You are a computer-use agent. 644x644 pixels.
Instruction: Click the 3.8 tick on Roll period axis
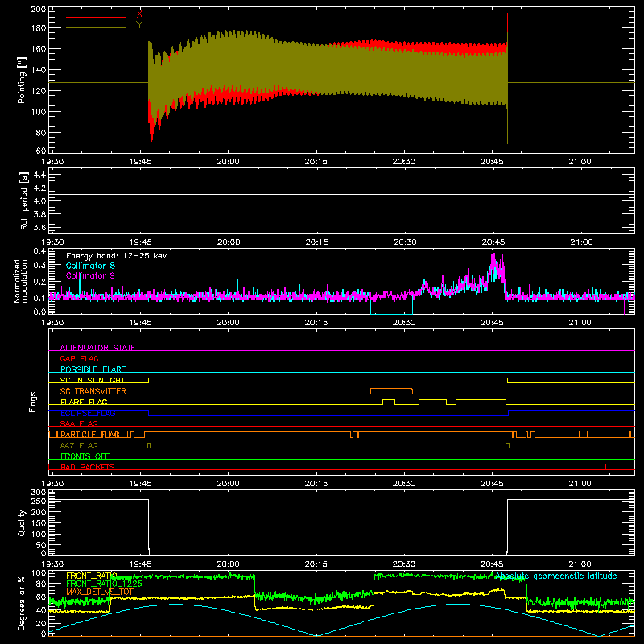pyautogui.click(x=39, y=214)
